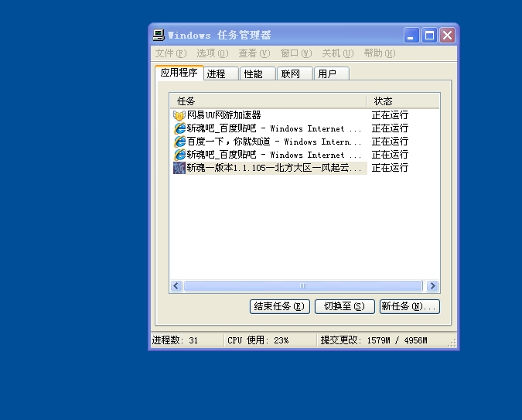The image size is (522, 420).
Task: Select the 应用程序 tab
Action: click(x=179, y=73)
